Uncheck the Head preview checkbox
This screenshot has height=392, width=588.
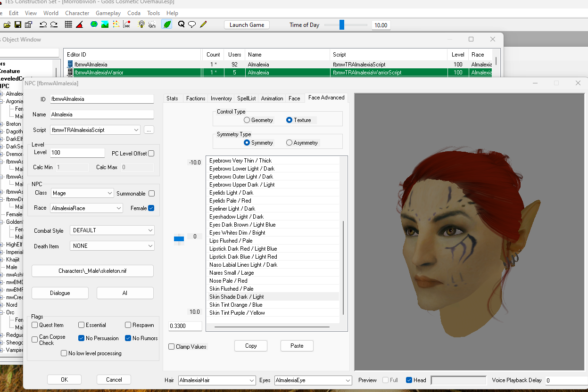click(x=409, y=380)
